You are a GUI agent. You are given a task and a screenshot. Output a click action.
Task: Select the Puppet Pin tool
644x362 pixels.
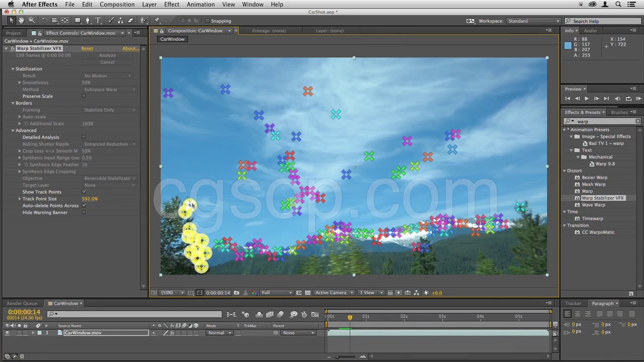point(157,21)
